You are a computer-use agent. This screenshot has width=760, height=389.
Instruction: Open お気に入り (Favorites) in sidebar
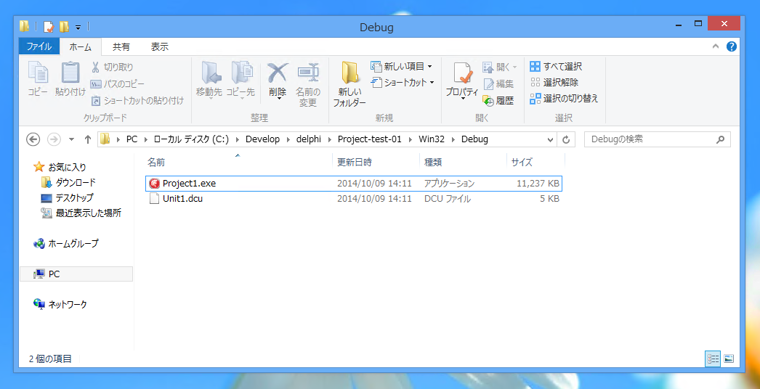60,167
